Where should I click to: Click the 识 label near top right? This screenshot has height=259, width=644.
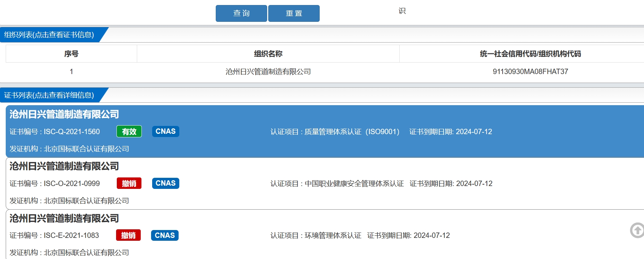402,11
